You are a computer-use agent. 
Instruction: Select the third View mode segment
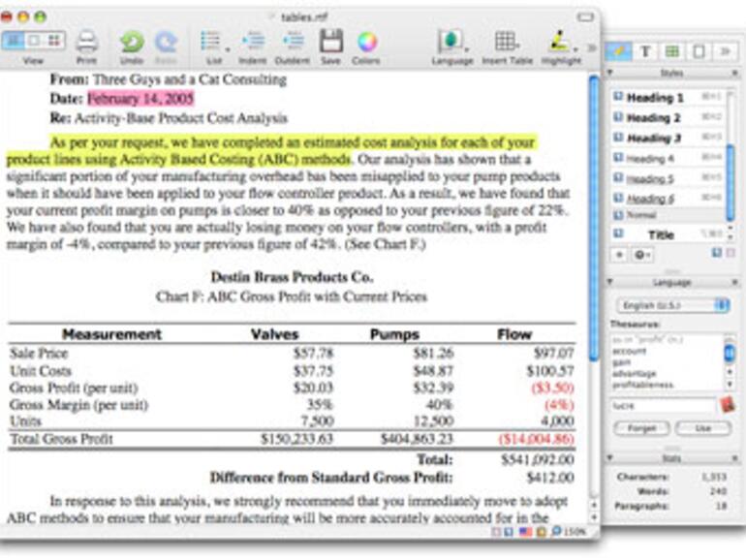coord(54,41)
